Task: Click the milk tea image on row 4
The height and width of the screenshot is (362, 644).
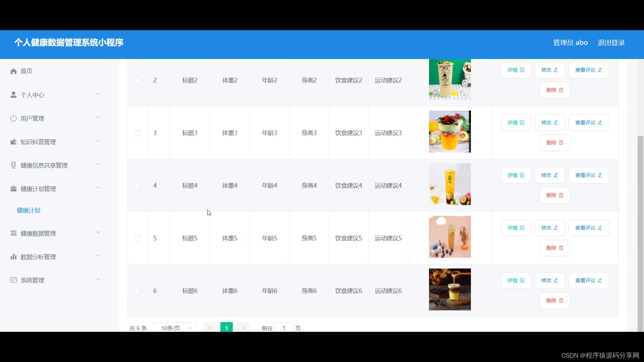Action: point(449,184)
